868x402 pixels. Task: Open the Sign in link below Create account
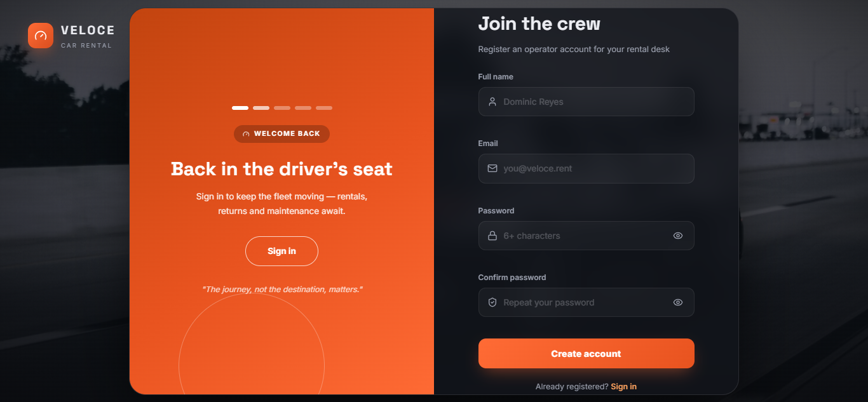tap(623, 386)
